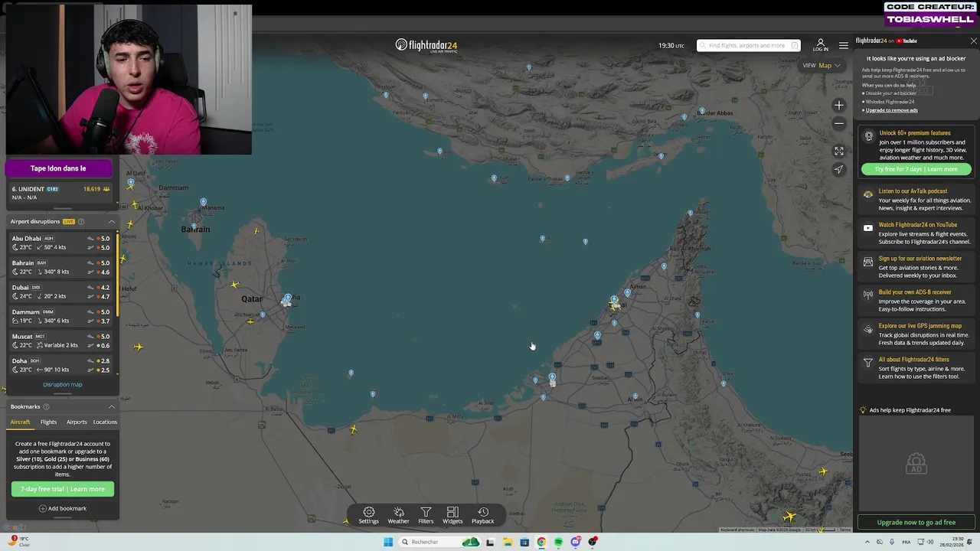Open the UNIDENT most tracked flight row
980x551 pixels.
60,193
